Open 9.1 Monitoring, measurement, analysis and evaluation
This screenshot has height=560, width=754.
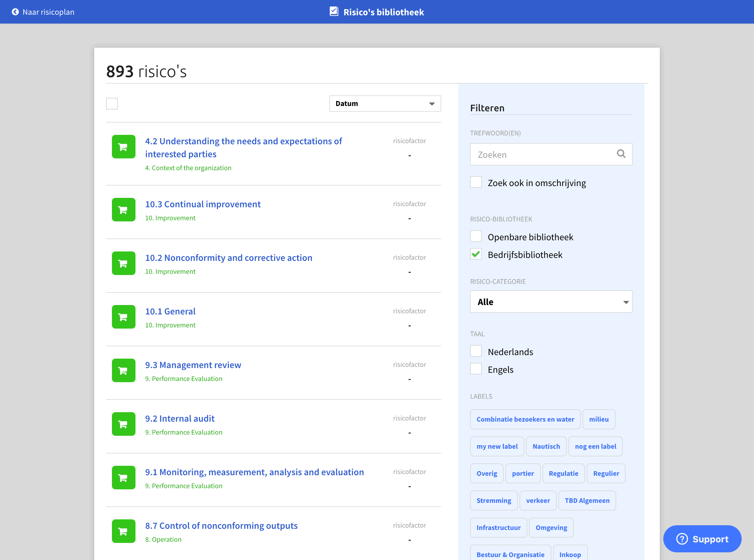pyautogui.click(x=254, y=472)
